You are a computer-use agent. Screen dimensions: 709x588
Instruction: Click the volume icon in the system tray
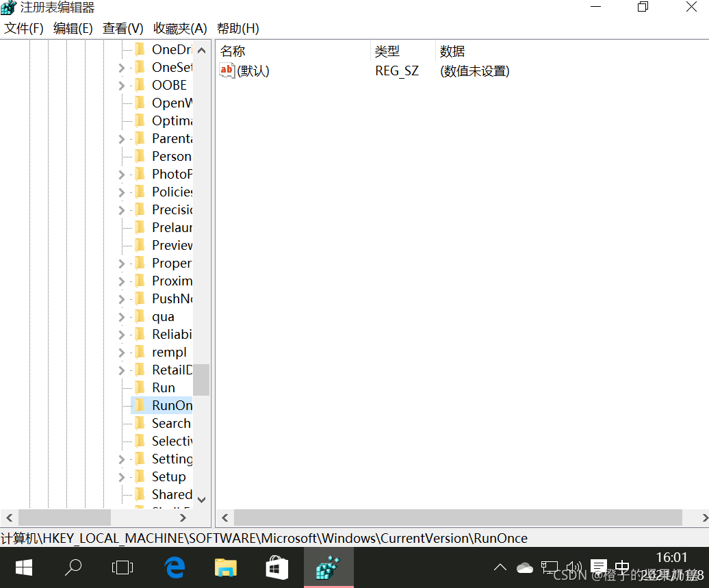pos(573,567)
